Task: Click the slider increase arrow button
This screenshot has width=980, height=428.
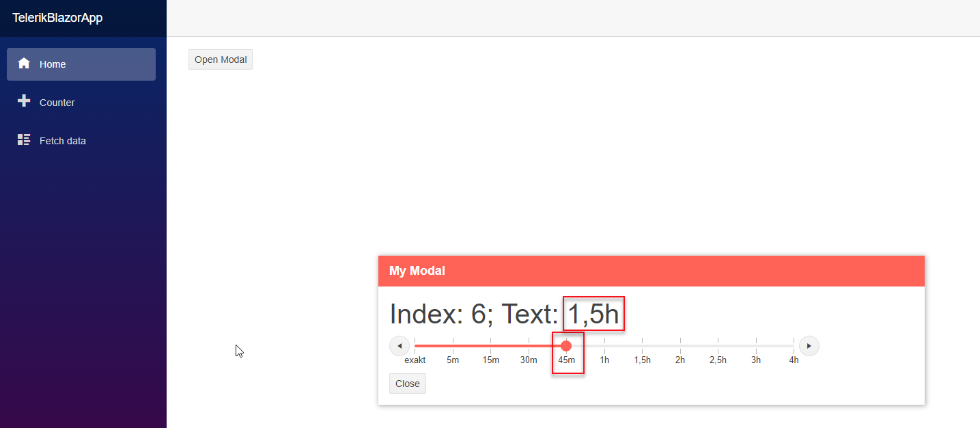Action: [809, 346]
